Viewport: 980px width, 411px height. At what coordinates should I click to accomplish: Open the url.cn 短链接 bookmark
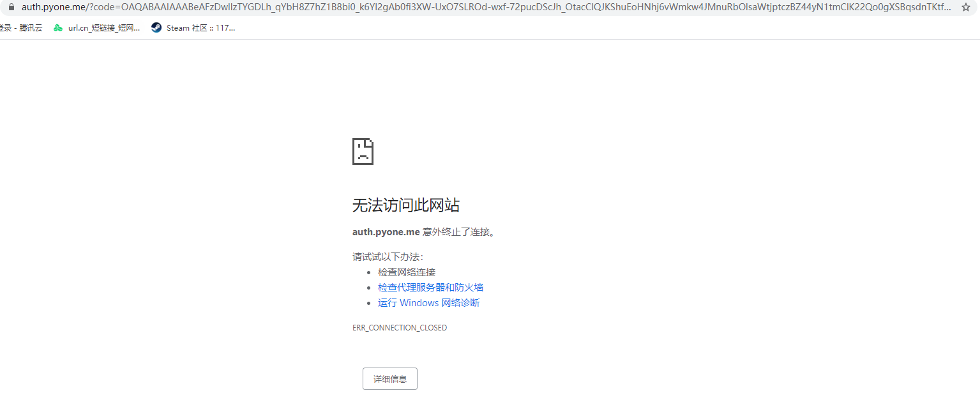[x=96, y=28]
